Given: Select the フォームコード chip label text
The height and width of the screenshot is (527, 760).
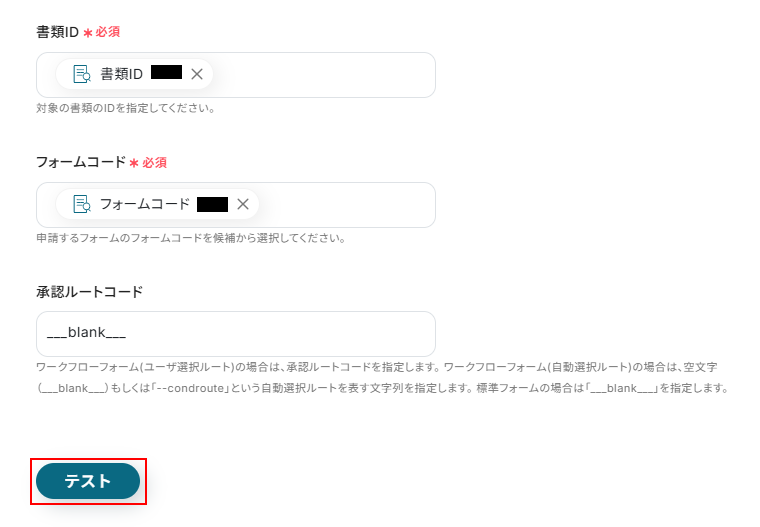Looking at the screenshot, I should tap(144, 204).
